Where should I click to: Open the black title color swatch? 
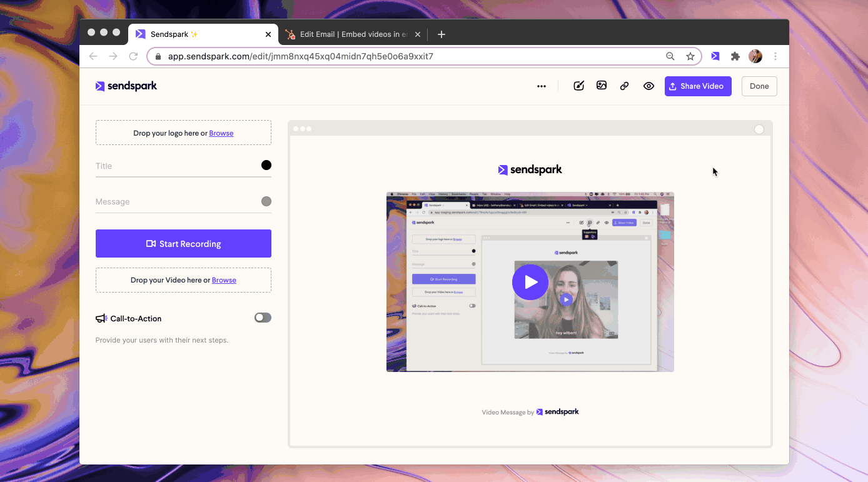click(x=266, y=165)
